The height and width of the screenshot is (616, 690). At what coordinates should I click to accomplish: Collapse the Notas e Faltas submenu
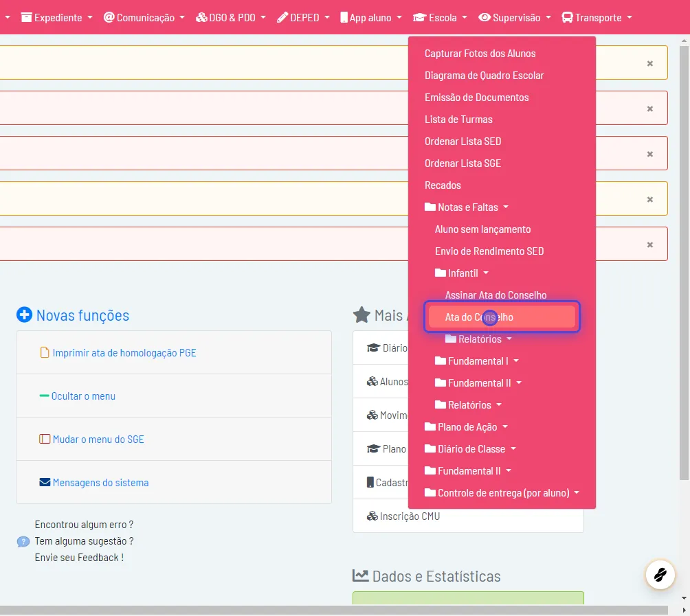tap(467, 207)
